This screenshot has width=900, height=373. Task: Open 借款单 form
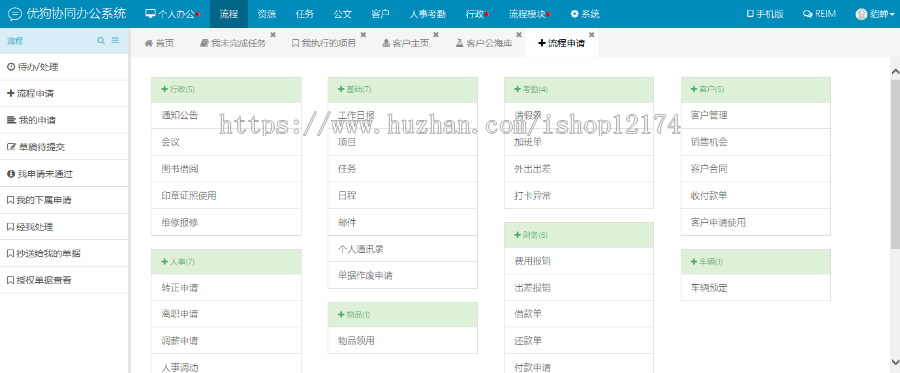579,314
